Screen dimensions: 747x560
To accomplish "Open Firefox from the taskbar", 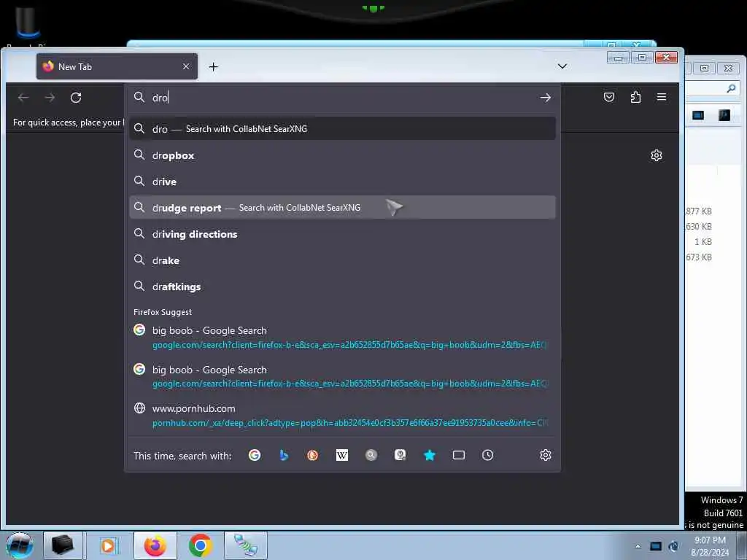I will click(x=155, y=545).
